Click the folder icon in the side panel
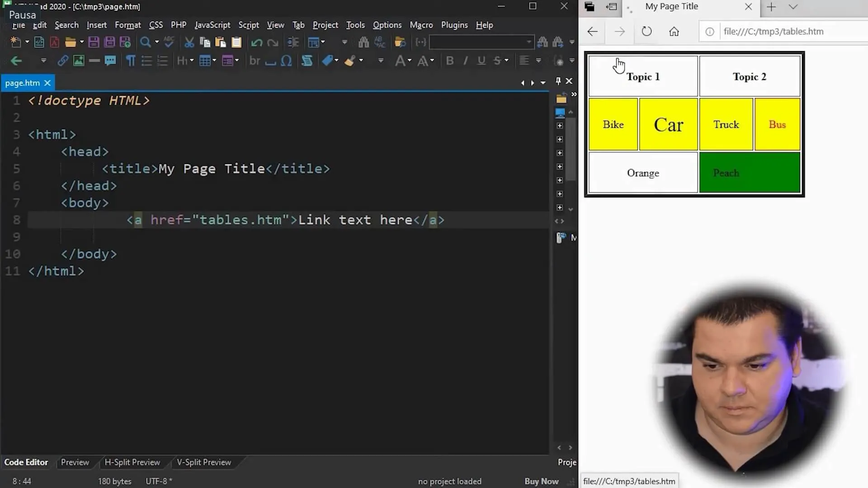868x488 pixels. tap(561, 99)
